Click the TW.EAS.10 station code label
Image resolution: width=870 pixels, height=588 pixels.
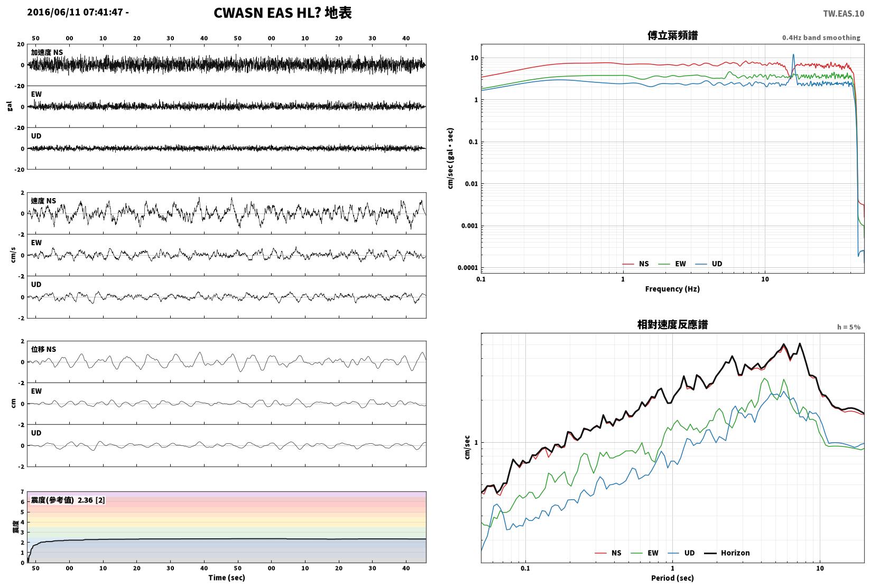(844, 13)
